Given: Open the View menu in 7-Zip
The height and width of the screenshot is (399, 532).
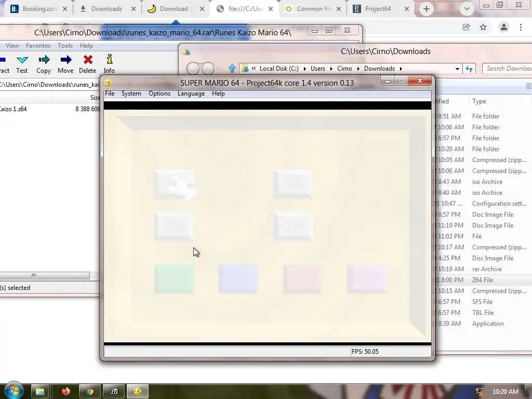Looking at the screenshot, I should click(12, 46).
